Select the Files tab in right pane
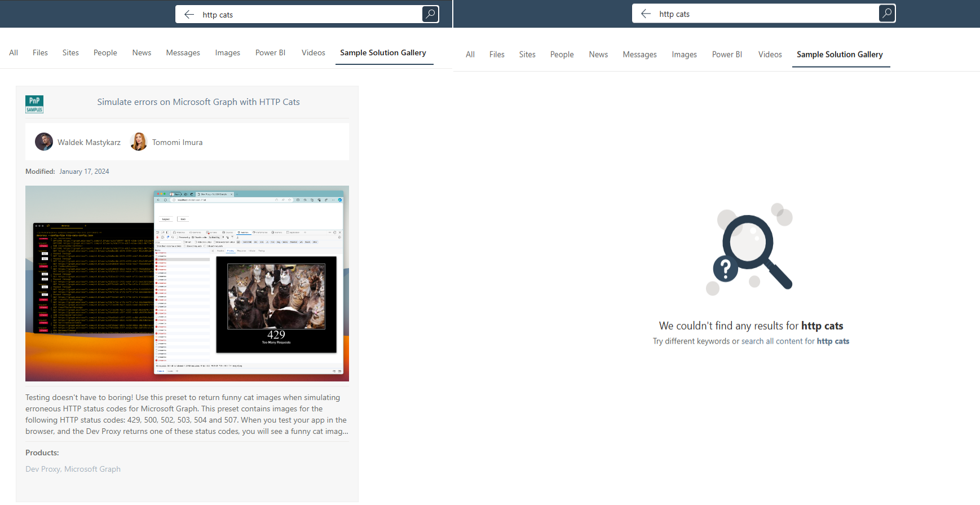 [x=497, y=54]
